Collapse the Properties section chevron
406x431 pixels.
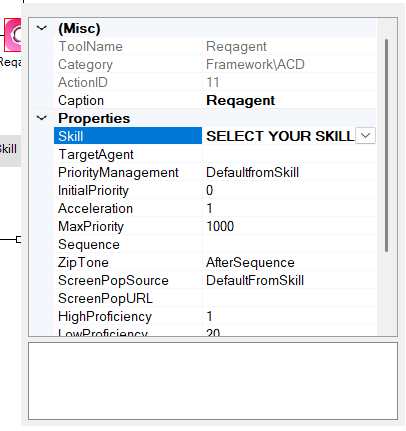point(42,118)
